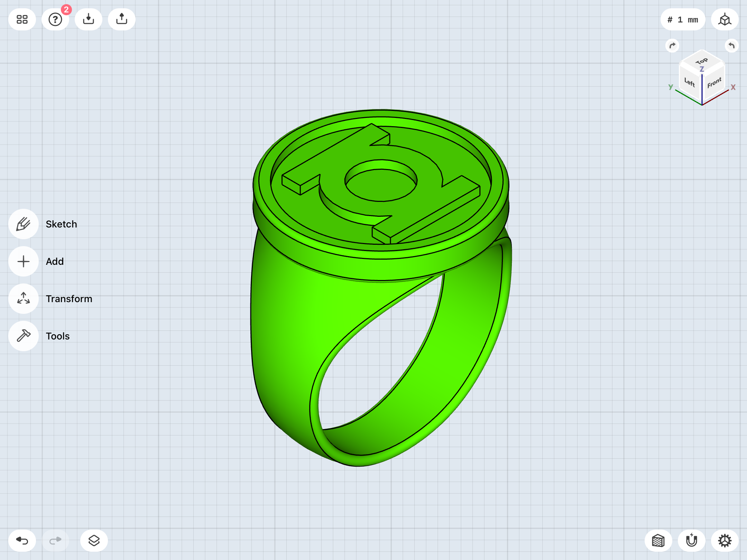Click the export share icon
Screen dimensions: 747x560
122,19
